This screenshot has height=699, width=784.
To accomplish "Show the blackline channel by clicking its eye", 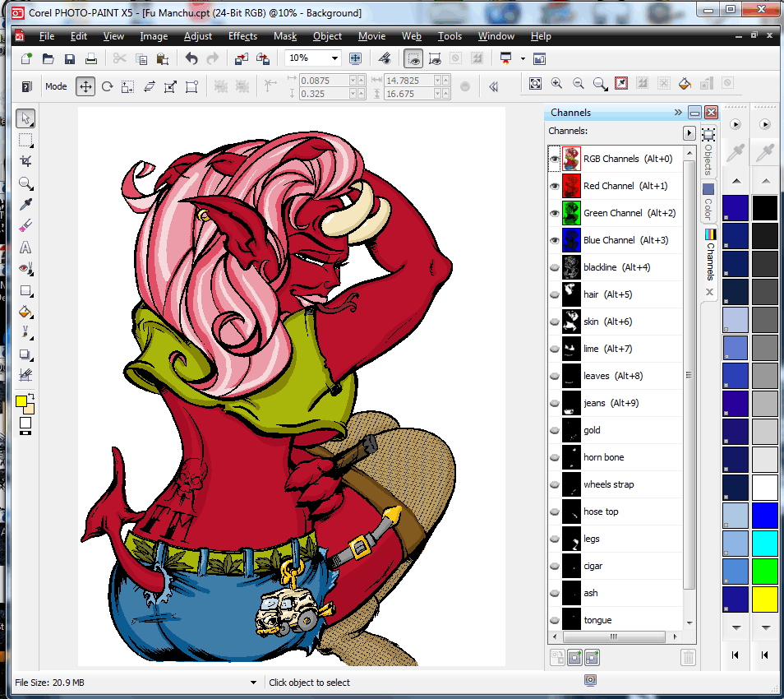I will pos(554,266).
